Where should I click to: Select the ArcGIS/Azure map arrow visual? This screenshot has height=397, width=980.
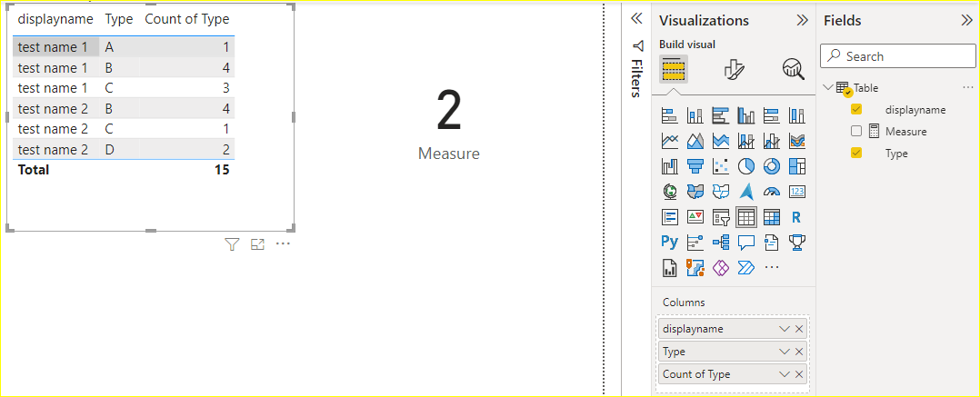click(x=746, y=192)
